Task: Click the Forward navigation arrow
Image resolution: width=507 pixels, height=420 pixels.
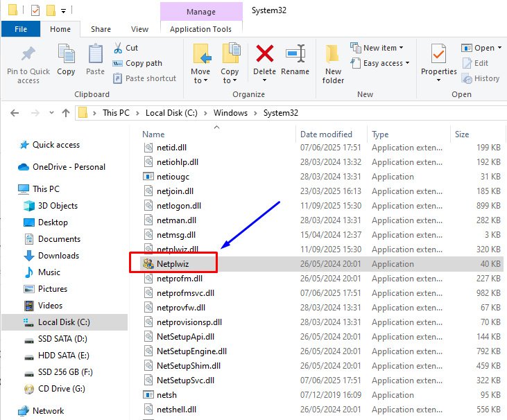Action: [35, 113]
